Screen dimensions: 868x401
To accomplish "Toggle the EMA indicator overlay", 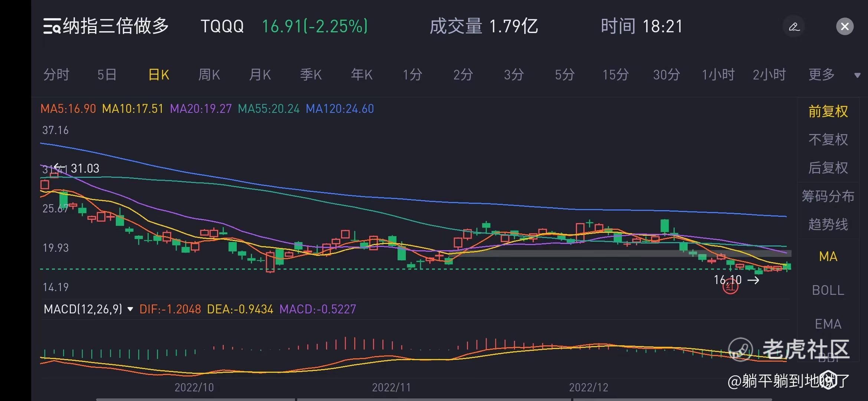I will pos(828,324).
